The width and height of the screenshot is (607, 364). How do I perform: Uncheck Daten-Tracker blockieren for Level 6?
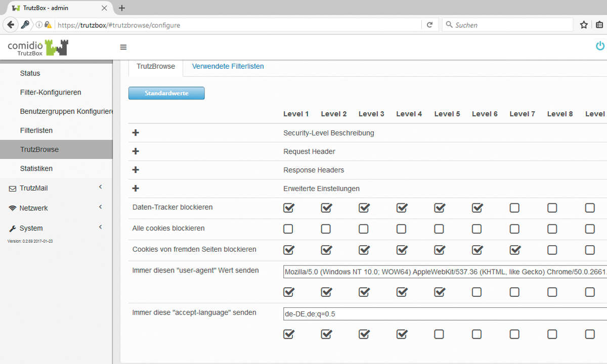click(x=477, y=208)
